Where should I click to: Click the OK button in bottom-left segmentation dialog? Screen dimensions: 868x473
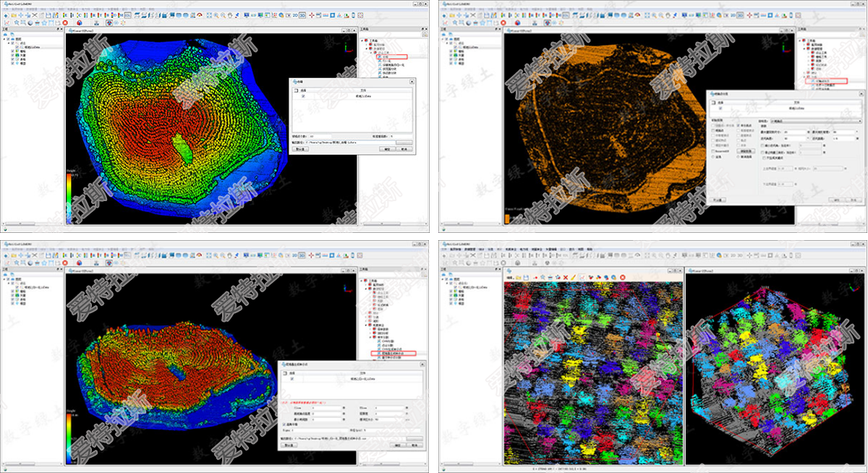[x=397, y=445]
